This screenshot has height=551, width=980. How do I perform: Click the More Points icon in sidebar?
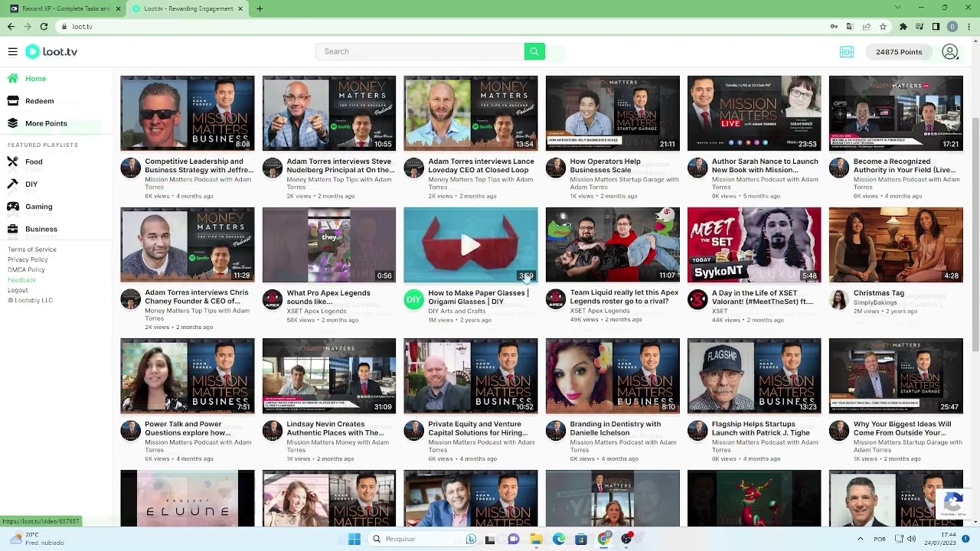click(13, 122)
